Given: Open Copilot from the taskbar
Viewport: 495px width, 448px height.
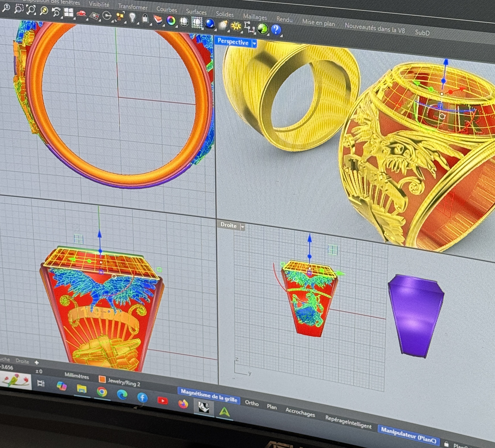Looking at the screenshot, I should [x=62, y=386].
